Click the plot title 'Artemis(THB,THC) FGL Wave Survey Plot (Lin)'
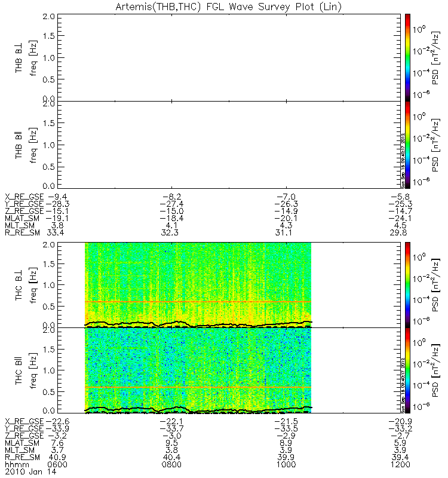Viewport: 448px width, 478px height. point(229,7)
